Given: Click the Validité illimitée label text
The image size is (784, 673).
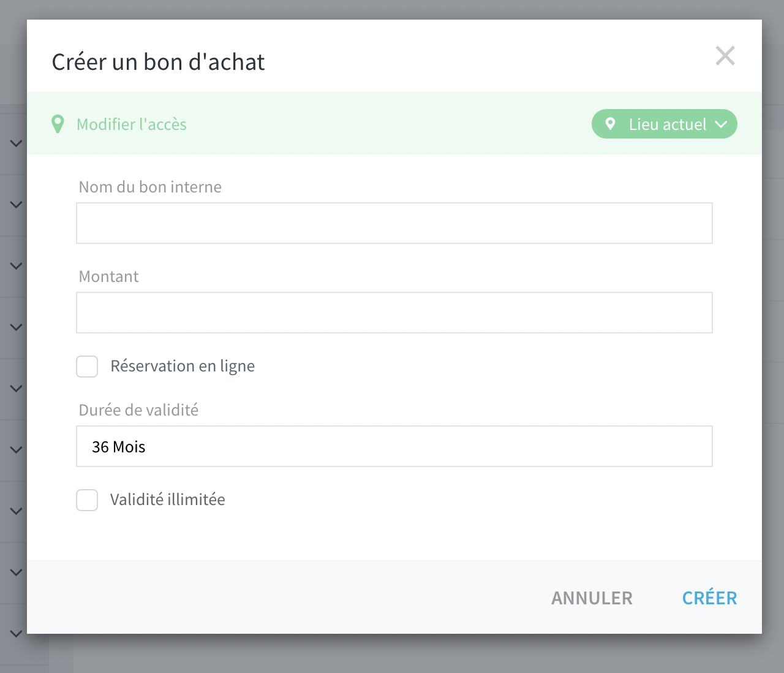Looking at the screenshot, I should [168, 500].
